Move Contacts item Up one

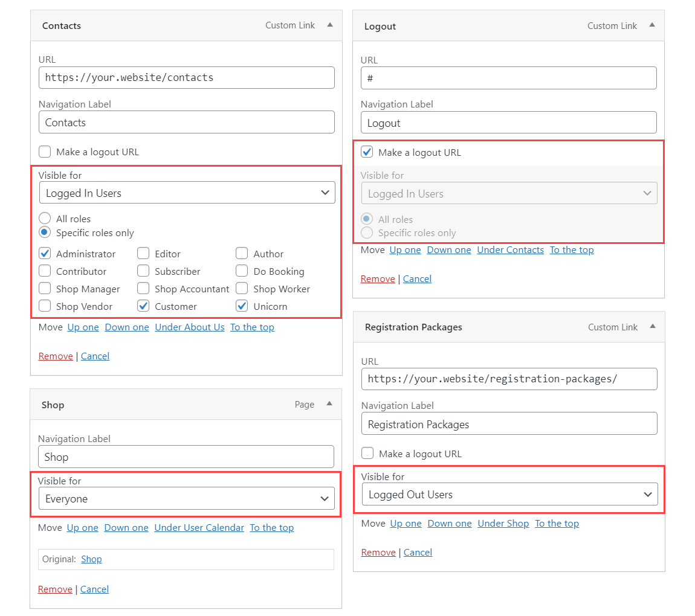pyautogui.click(x=83, y=327)
